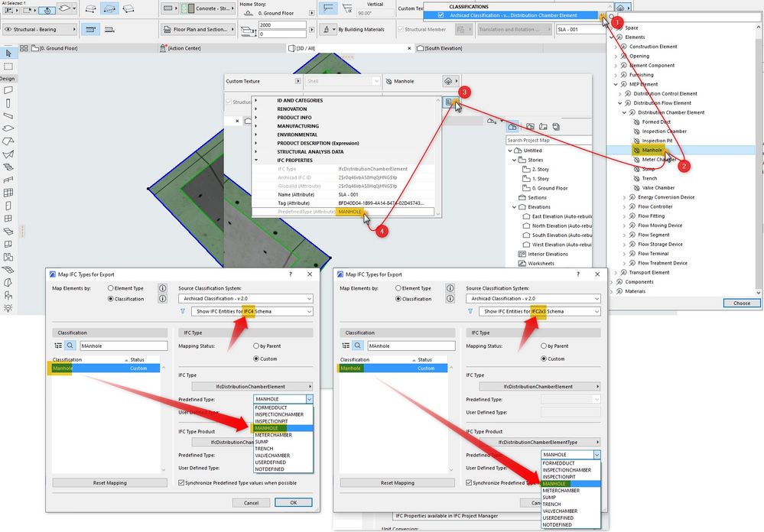Image resolution: width=764 pixels, height=532 pixels.
Task: Select Element Type radio in left dialog
Action: coord(111,288)
